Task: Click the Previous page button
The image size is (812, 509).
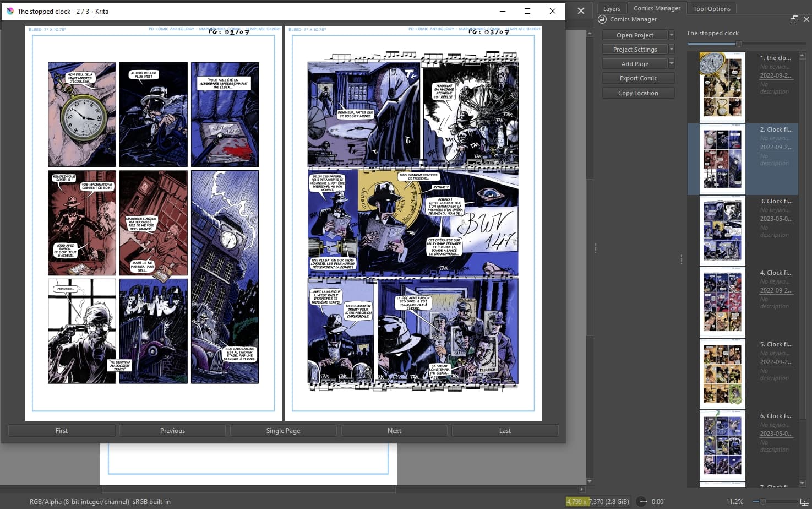Action: 172,431
